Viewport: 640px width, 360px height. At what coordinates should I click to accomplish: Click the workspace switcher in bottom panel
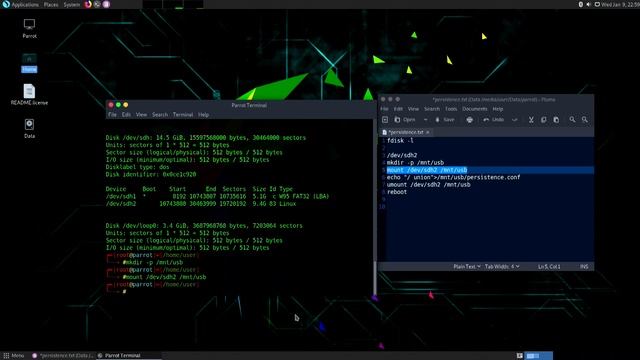click(x=539, y=356)
